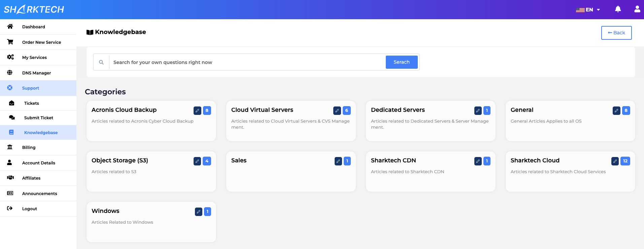644x249 pixels.
Task: Click the My Services gears icon
Action: point(10,57)
